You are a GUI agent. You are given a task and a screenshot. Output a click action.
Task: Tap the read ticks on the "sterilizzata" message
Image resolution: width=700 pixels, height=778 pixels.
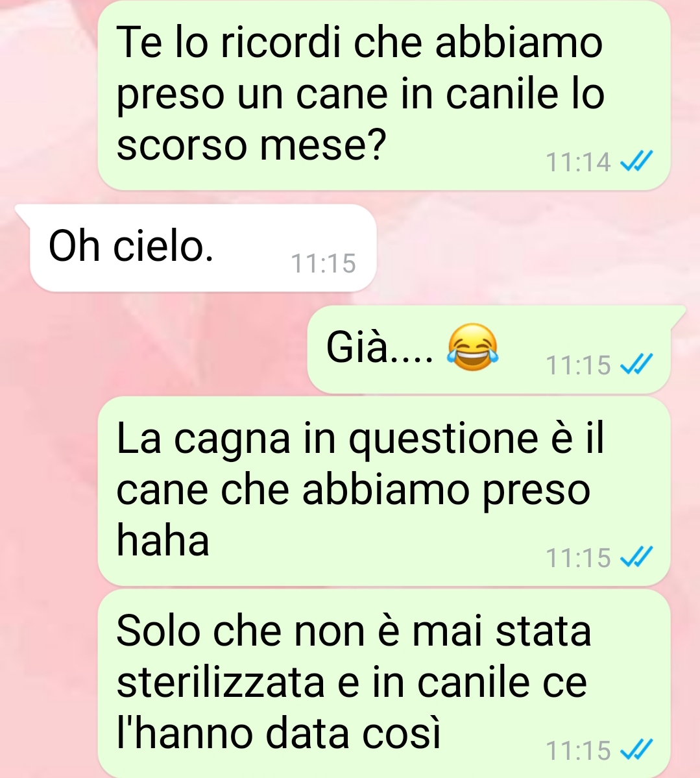[x=636, y=749]
